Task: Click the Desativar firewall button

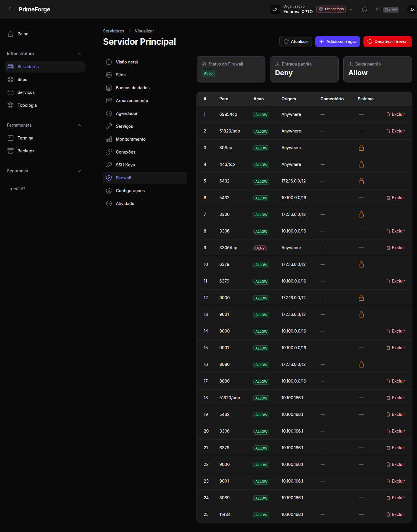Action: pyautogui.click(x=388, y=42)
